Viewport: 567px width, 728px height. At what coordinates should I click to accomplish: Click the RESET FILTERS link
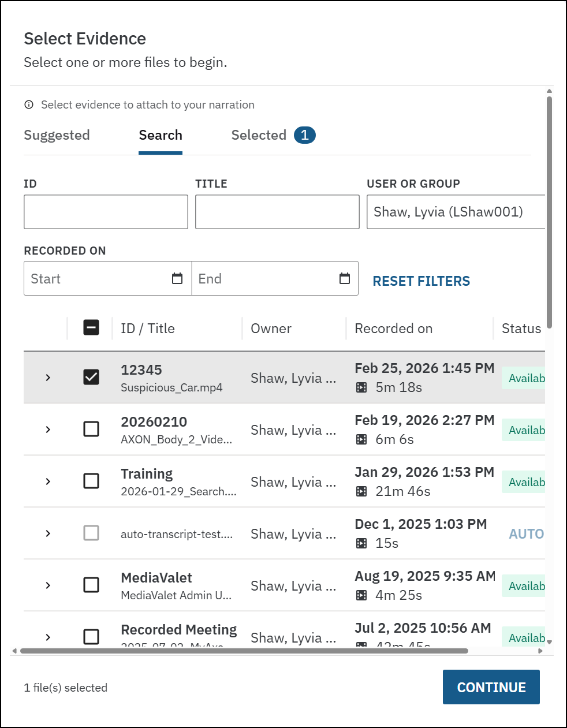(x=421, y=281)
